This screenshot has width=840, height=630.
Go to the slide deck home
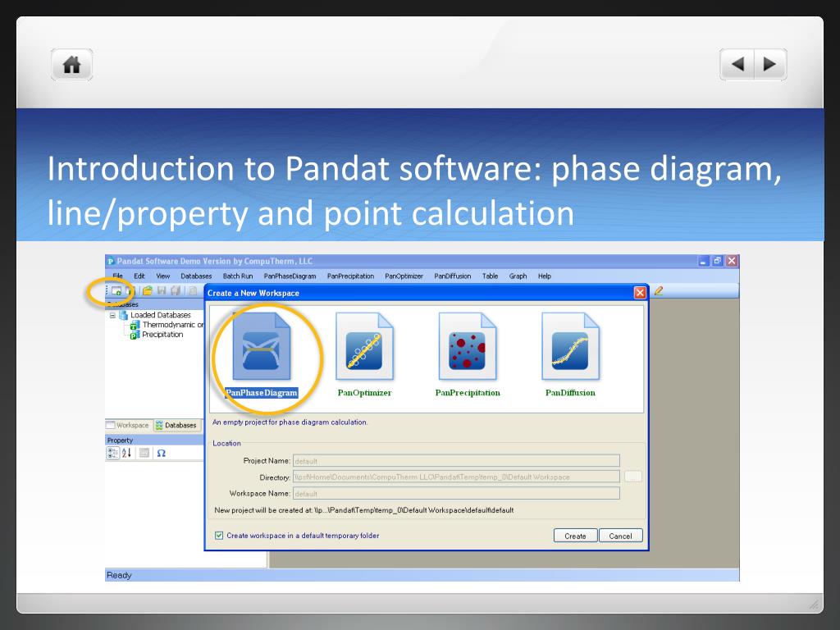(72, 65)
